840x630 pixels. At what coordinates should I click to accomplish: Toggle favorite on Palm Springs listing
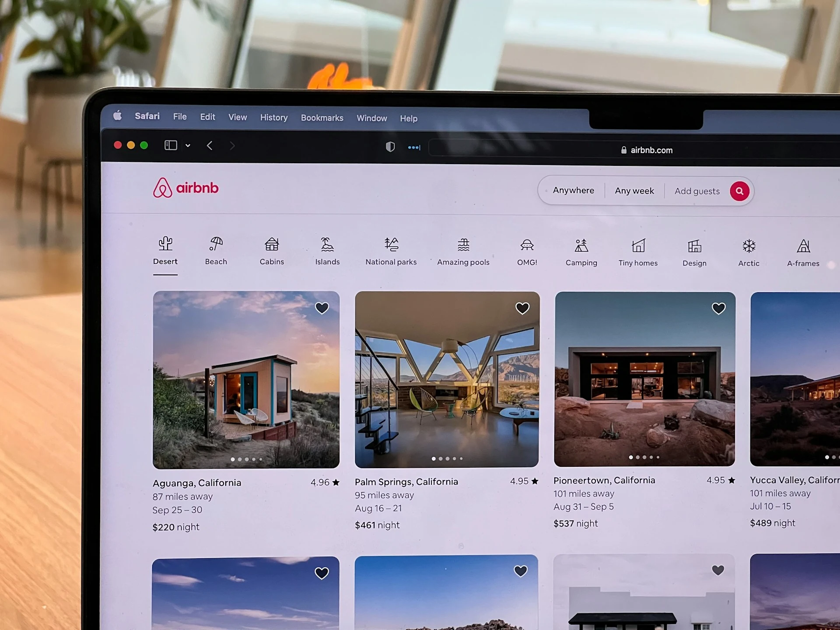[521, 308]
